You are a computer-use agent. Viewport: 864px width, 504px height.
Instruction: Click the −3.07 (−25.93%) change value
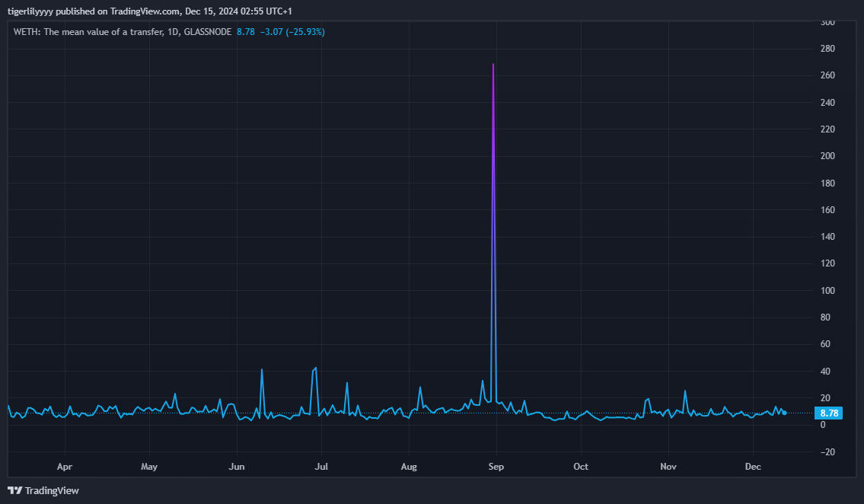tap(292, 32)
